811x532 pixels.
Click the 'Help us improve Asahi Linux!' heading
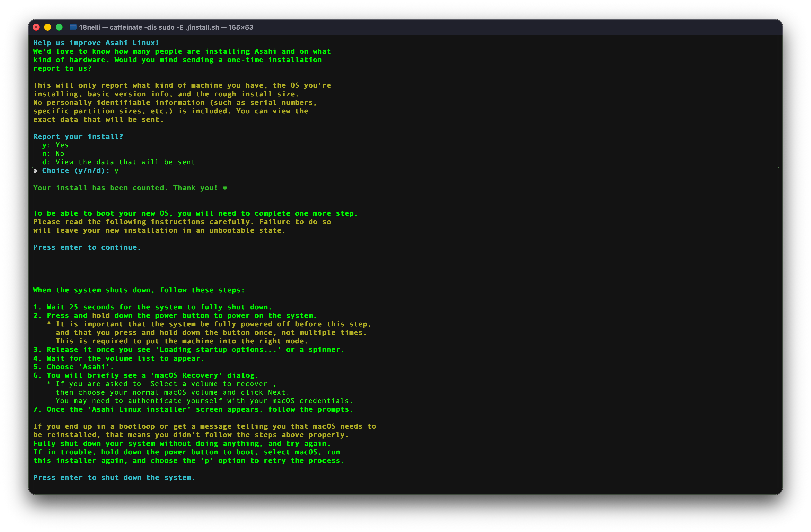tap(96, 43)
